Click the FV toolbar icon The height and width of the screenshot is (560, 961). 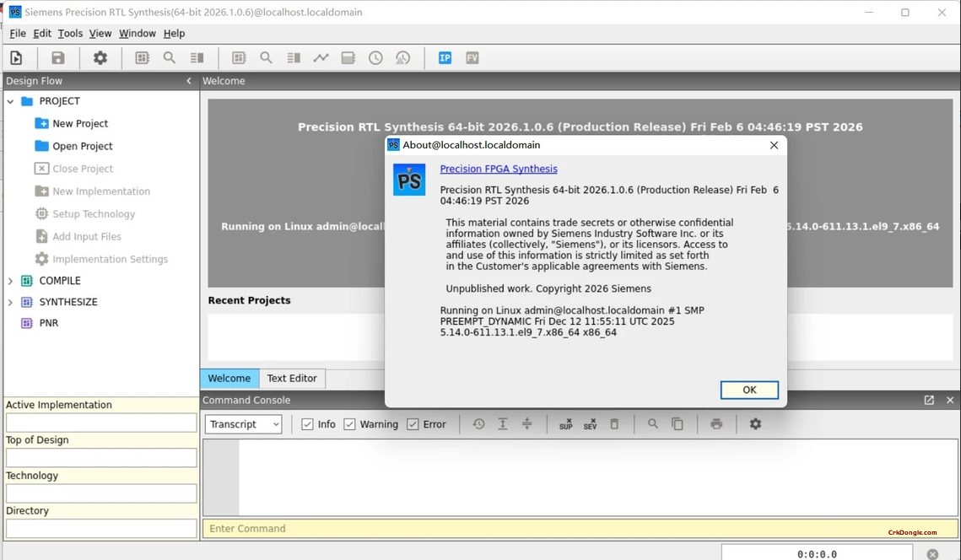click(472, 57)
